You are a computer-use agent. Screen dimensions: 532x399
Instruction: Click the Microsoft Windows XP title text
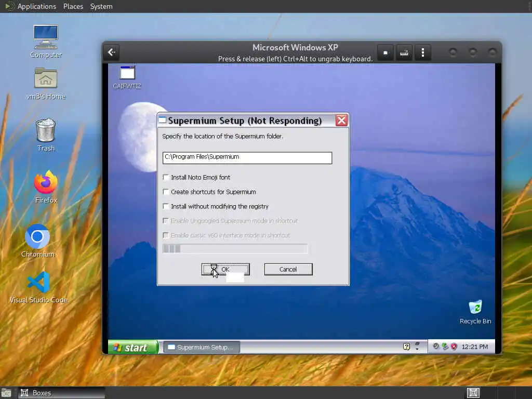tap(295, 47)
